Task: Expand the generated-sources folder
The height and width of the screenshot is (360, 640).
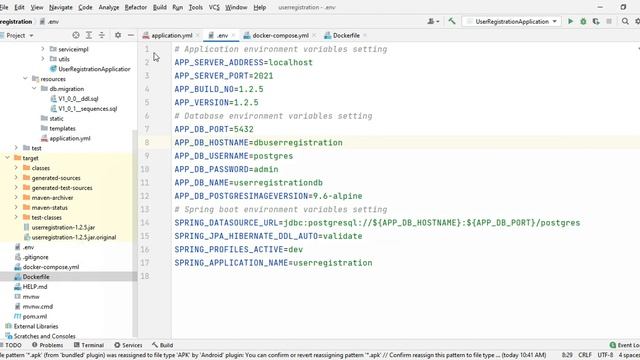Action: tap(16, 178)
